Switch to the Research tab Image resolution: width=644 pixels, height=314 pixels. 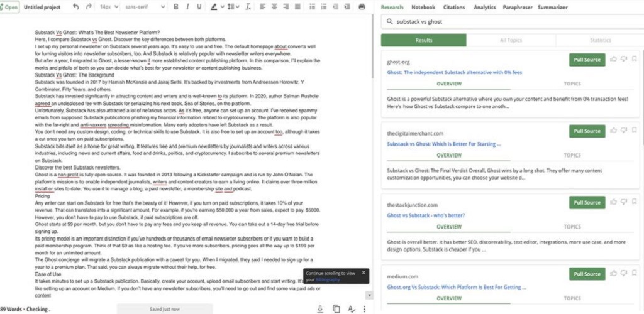click(x=392, y=7)
